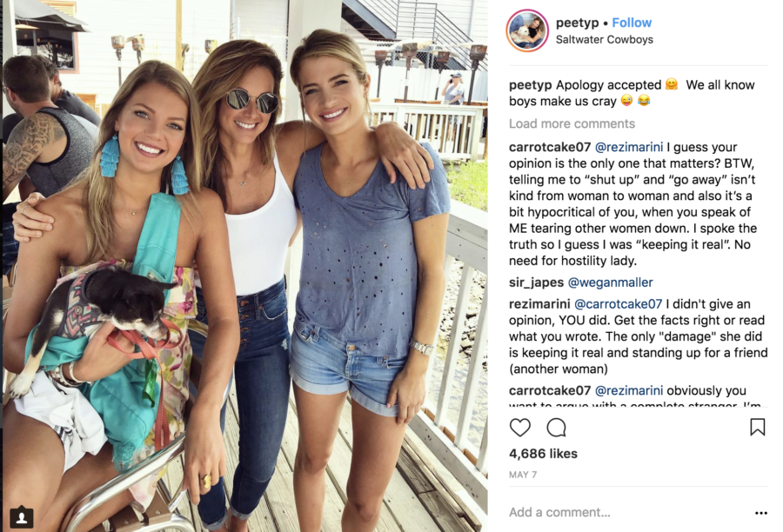View the 4,686 likes list
783x532 pixels.
pos(543,454)
